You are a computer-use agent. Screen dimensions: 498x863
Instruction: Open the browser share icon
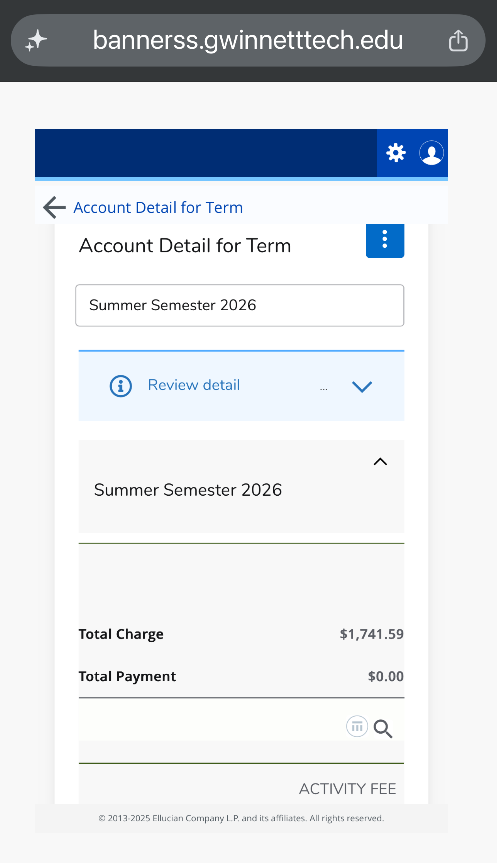458,41
